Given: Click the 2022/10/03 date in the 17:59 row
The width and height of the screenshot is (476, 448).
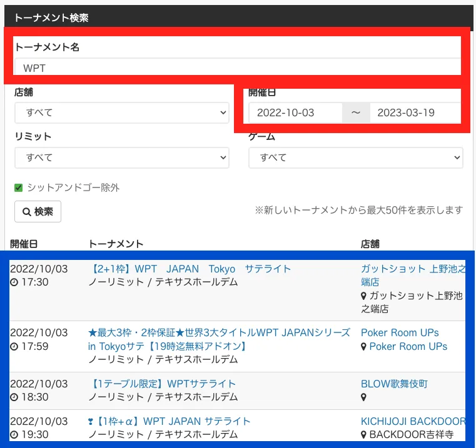Looking at the screenshot, I should point(39,333).
